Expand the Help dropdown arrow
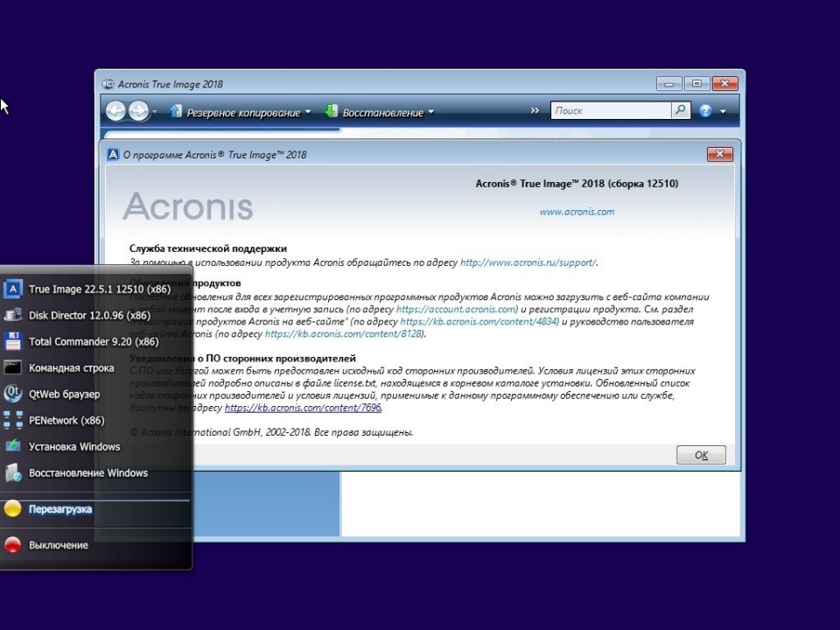Viewport: 840px width, 630px height. tap(724, 111)
